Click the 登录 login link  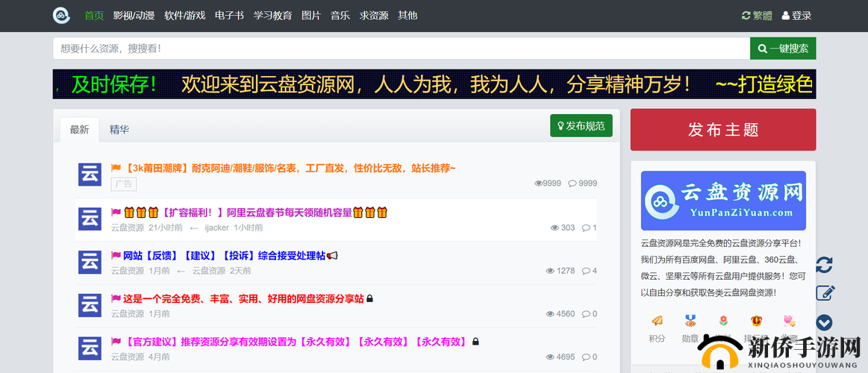(x=796, y=16)
